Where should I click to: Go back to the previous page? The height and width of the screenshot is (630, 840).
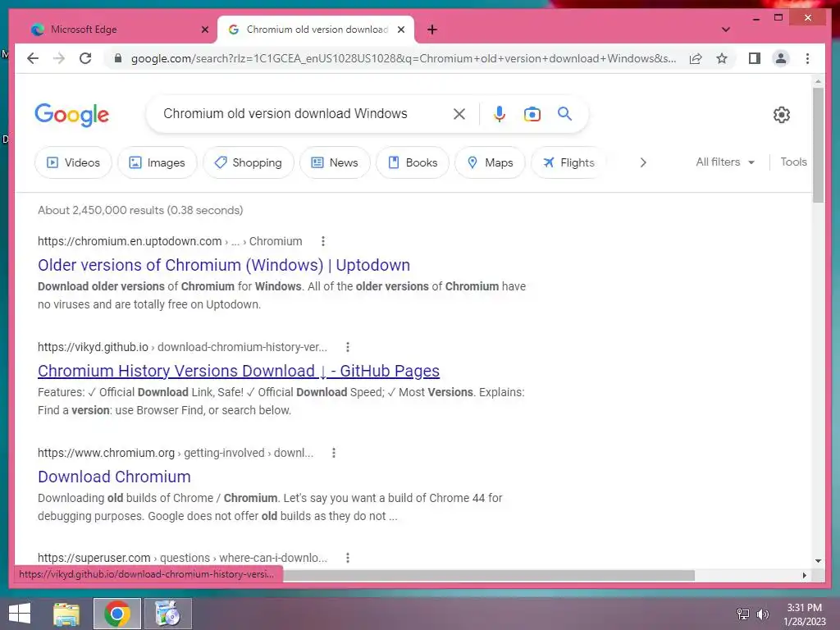coord(33,58)
